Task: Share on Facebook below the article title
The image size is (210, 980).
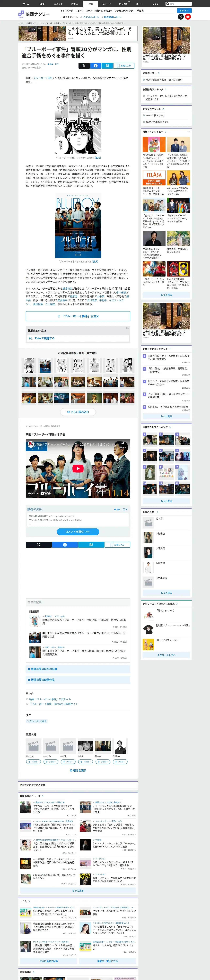Action: coord(96,65)
